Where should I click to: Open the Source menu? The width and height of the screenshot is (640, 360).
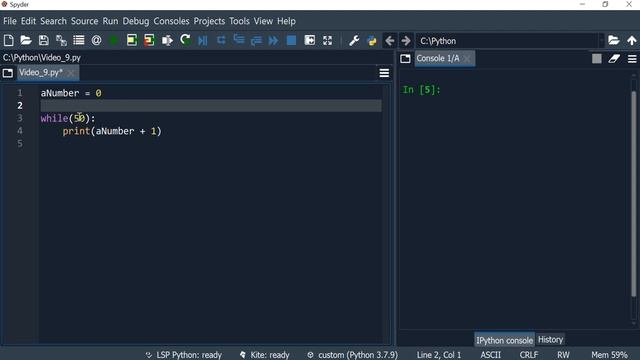pos(84,21)
